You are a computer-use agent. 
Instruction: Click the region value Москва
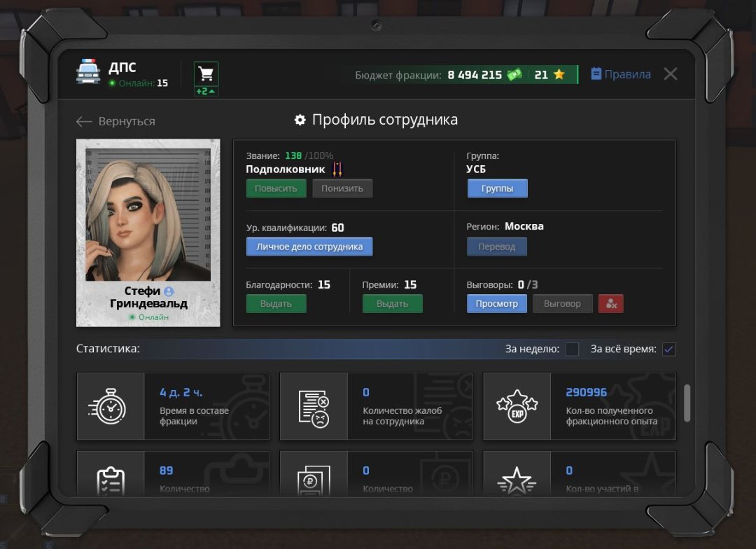(x=524, y=226)
